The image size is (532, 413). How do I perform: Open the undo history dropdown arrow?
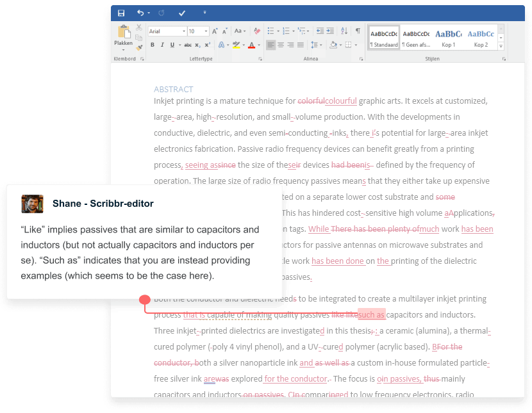pyautogui.click(x=149, y=13)
